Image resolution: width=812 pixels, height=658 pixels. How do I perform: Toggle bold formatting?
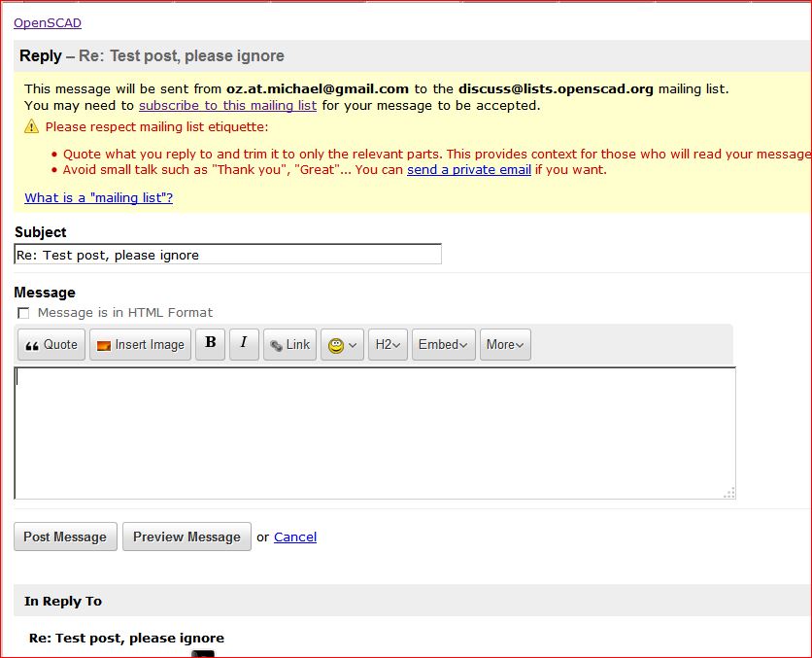point(211,343)
